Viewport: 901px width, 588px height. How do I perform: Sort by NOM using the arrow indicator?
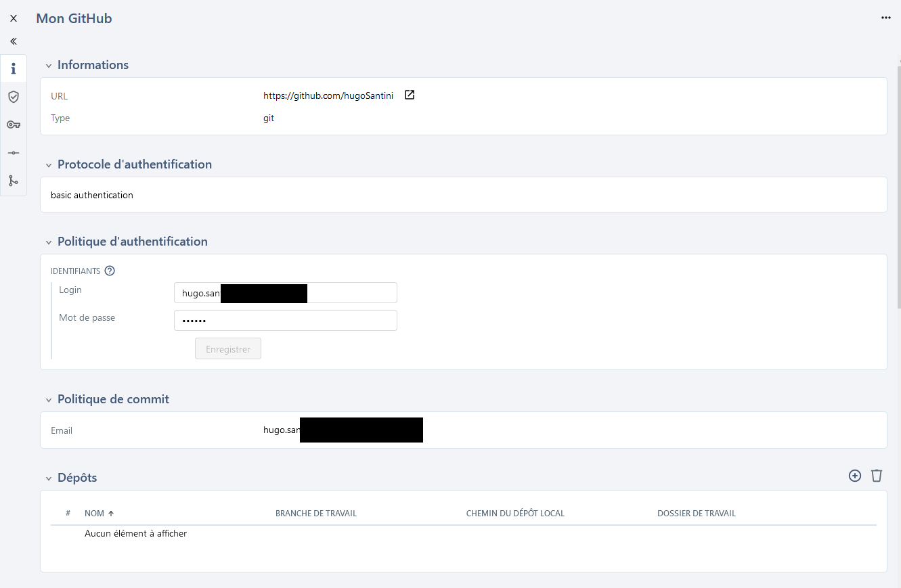point(111,514)
